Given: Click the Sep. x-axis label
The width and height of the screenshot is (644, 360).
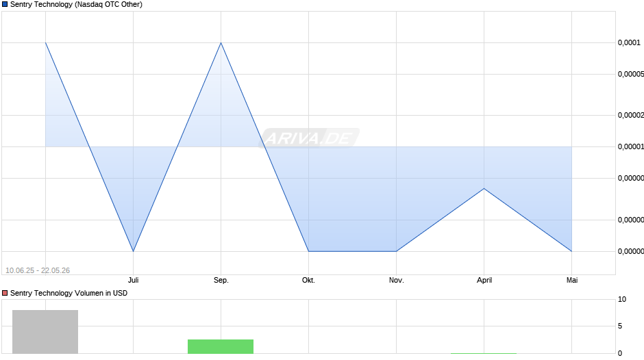Looking at the screenshot, I should (x=221, y=280).
